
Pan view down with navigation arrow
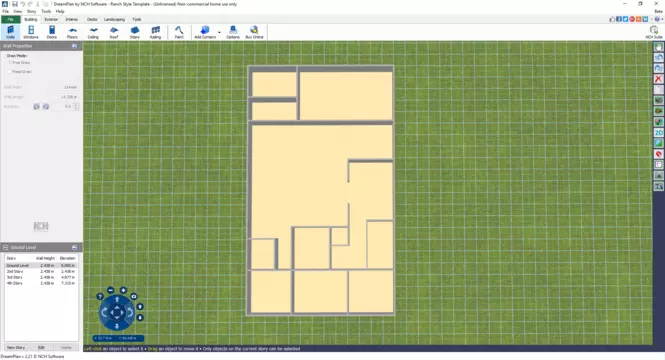(x=117, y=326)
